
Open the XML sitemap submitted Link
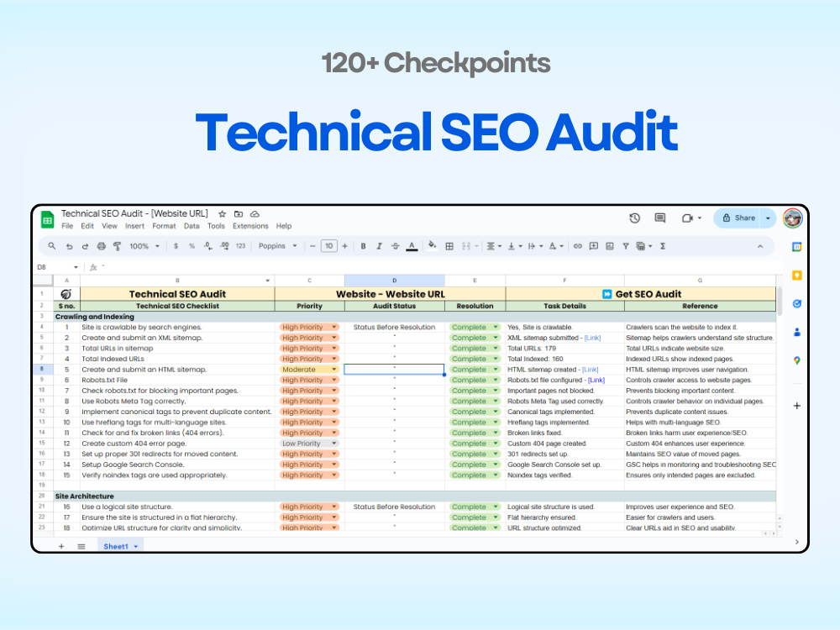tap(592, 338)
